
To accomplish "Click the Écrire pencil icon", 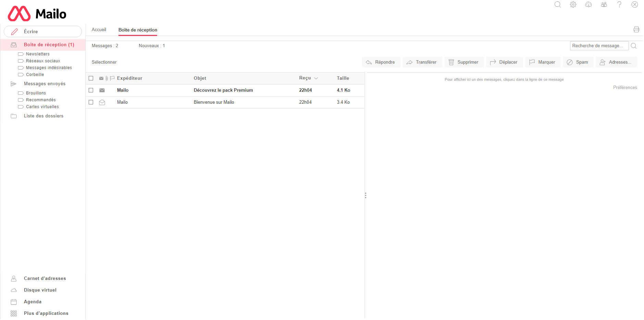I will 14,32.
